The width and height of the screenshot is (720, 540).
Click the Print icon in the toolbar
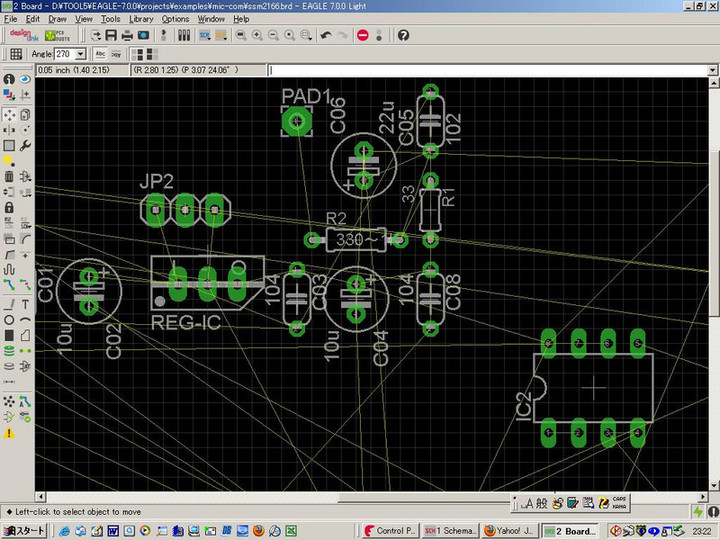tap(127, 35)
